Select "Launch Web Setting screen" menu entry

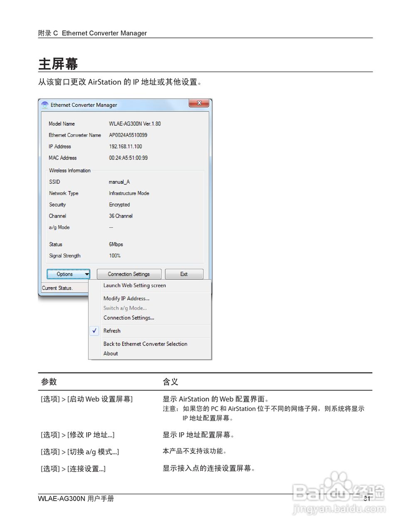(134, 286)
